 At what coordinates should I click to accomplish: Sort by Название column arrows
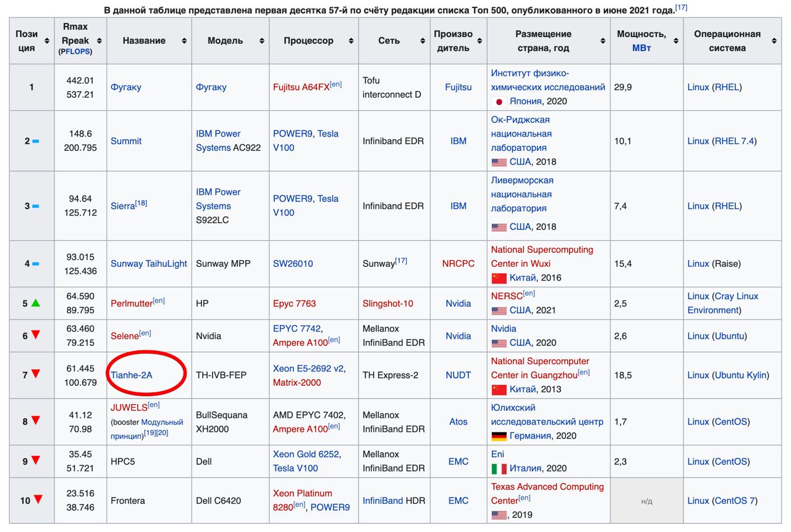tap(184, 41)
